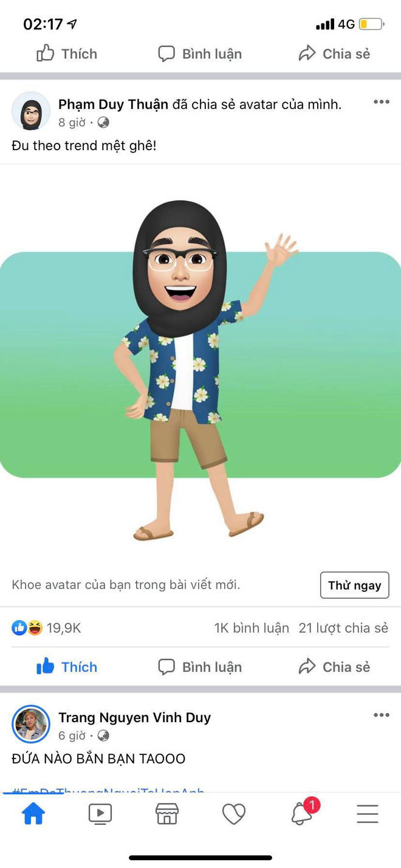Viewport: 401px width, 868px height.
Task: Open the 1K bình luận comments
Action: point(252,628)
